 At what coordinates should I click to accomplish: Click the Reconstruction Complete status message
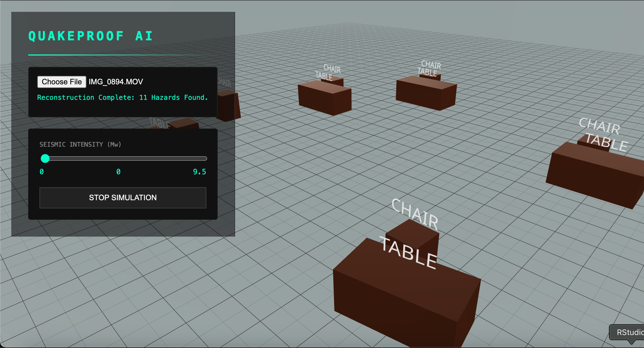tap(122, 98)
